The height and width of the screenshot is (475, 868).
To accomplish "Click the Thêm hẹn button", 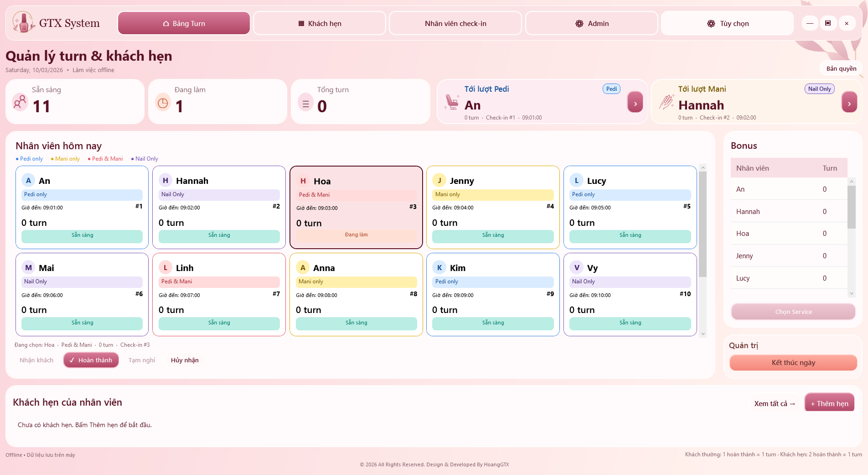I will (x=829, y=403).
